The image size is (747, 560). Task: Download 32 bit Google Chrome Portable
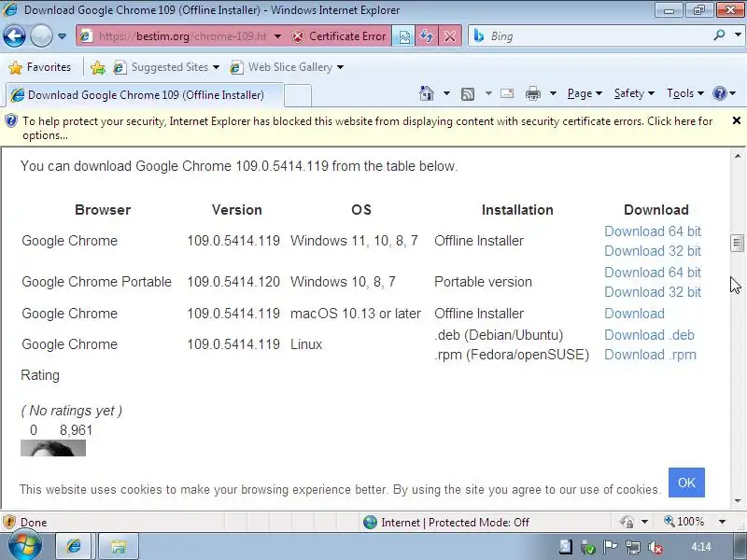(652, 292)
